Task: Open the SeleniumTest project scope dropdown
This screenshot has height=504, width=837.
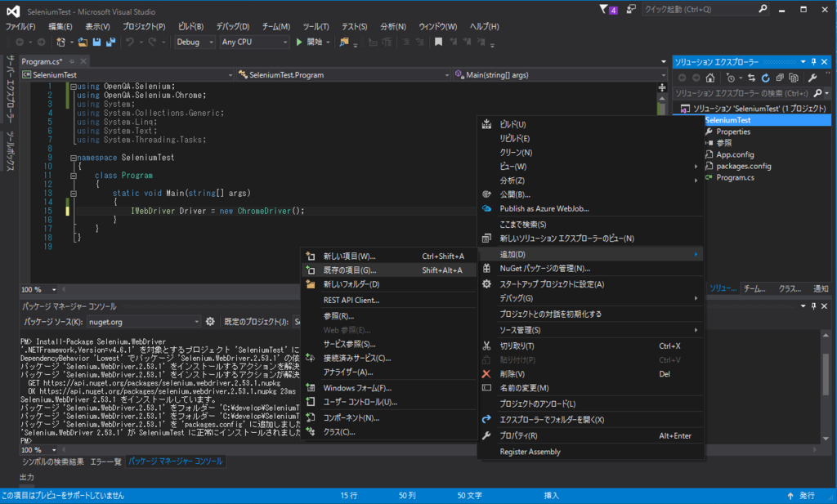Action: pos(128,75)
